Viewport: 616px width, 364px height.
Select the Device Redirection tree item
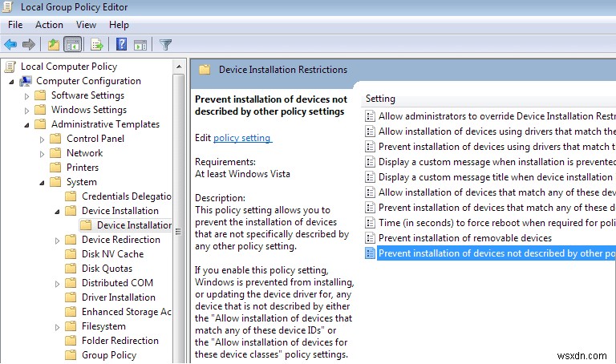click(121, 240)
